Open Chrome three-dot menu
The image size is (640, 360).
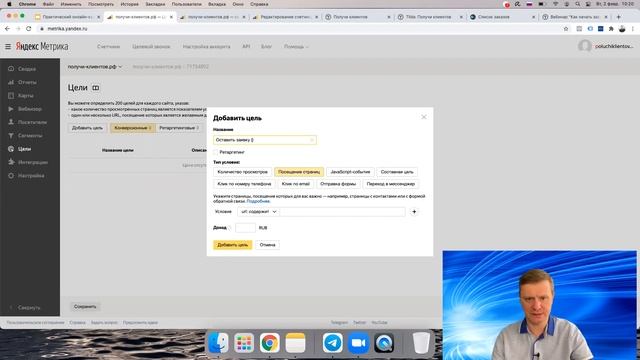tap(633, 29)
